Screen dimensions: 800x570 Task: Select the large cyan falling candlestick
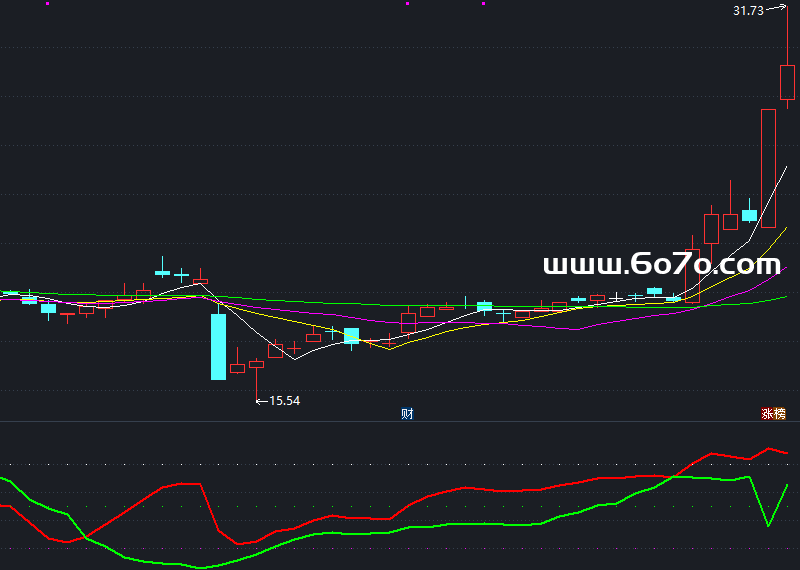(218, 346)
